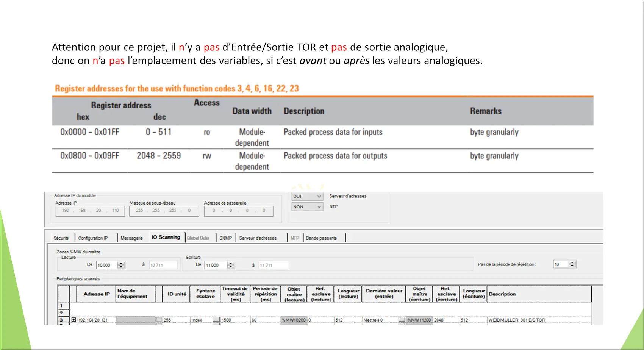This screenshot has height=350, width=644.
Task: Open the Serveur d'adresses OUI dropdown
Action: [319, 197]
